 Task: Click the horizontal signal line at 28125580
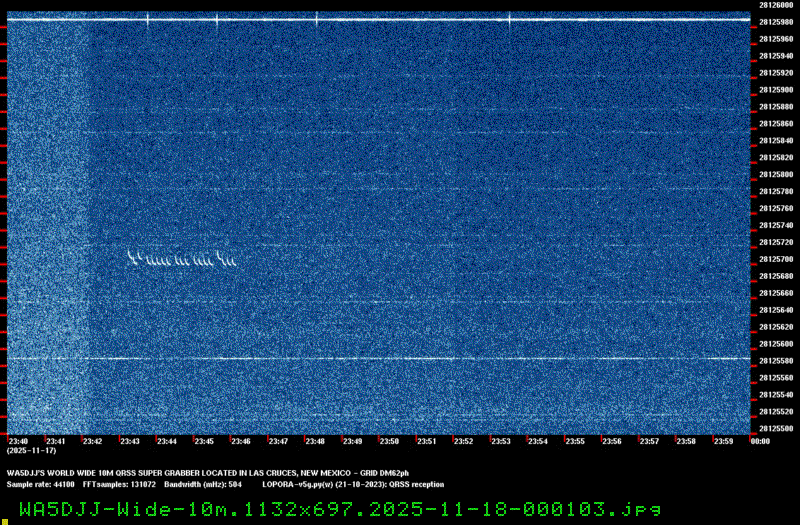click(379, 359)
